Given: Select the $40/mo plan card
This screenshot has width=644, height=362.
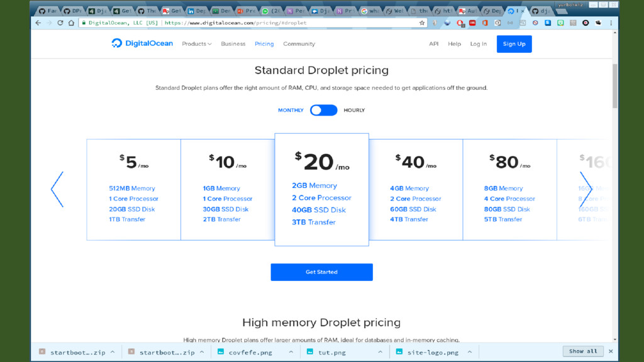Looking at the screenshot, I should 416,190.
